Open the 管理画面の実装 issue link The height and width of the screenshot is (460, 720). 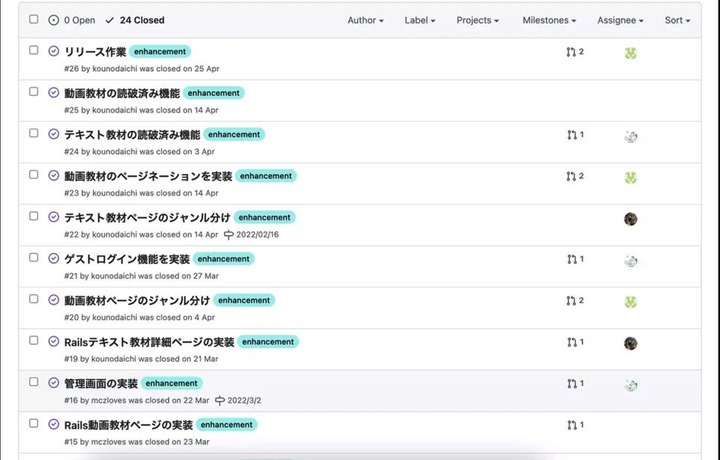pyautogui.click(x=101, y=383)
